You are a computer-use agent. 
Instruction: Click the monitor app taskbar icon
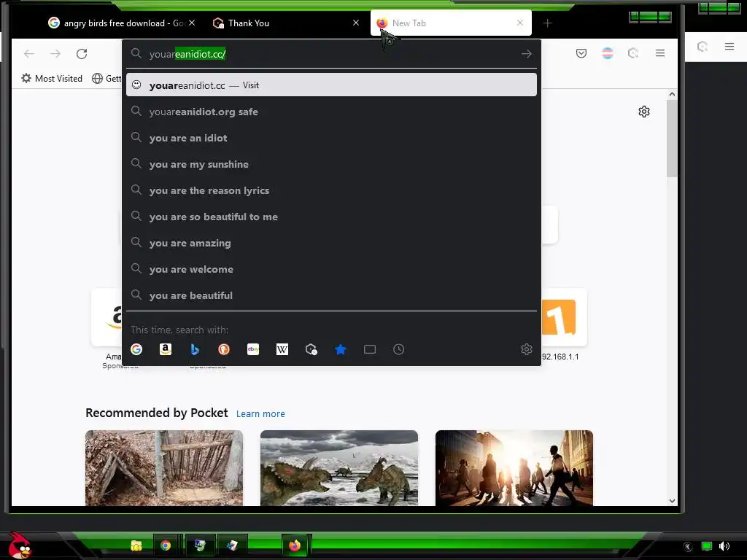pos(200,545)
